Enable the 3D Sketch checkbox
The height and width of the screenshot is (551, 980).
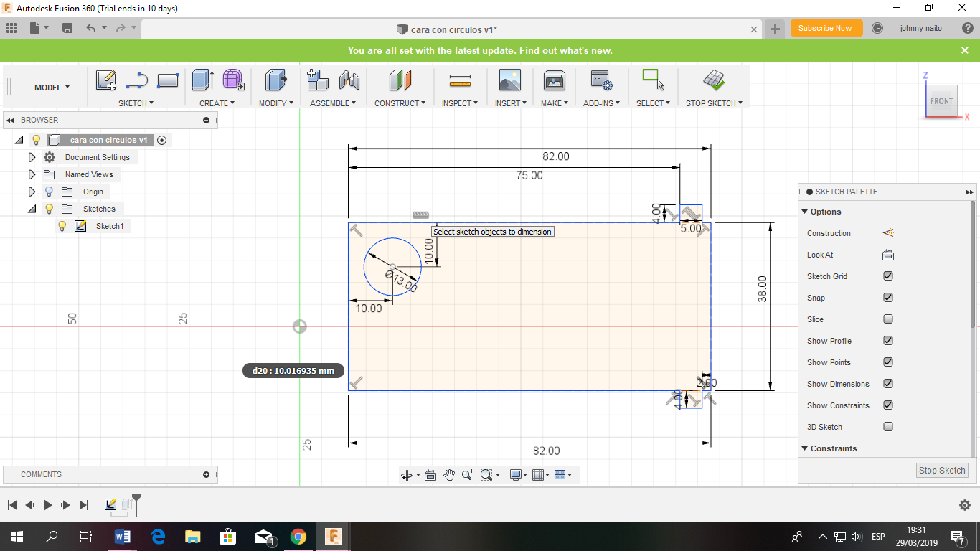(888, 427)
